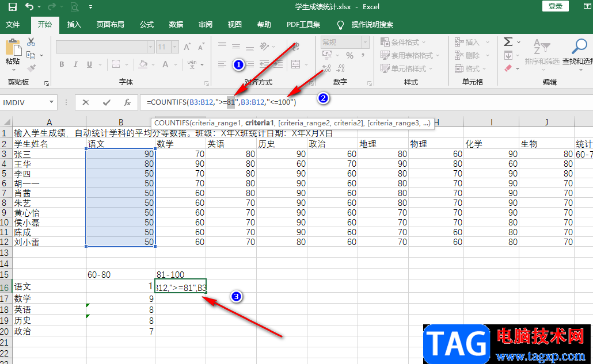
Task: Apply percent style
Action: [350, 56]
